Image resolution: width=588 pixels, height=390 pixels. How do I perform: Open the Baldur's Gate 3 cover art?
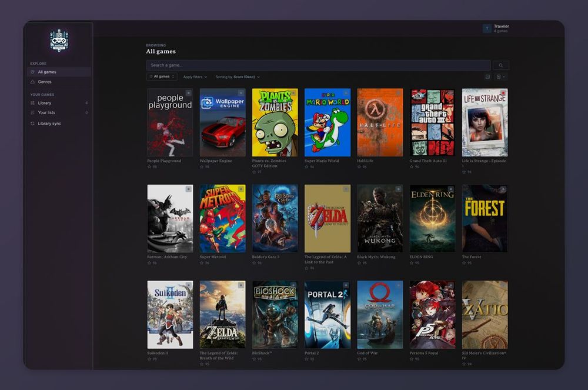tap(275, 218)
